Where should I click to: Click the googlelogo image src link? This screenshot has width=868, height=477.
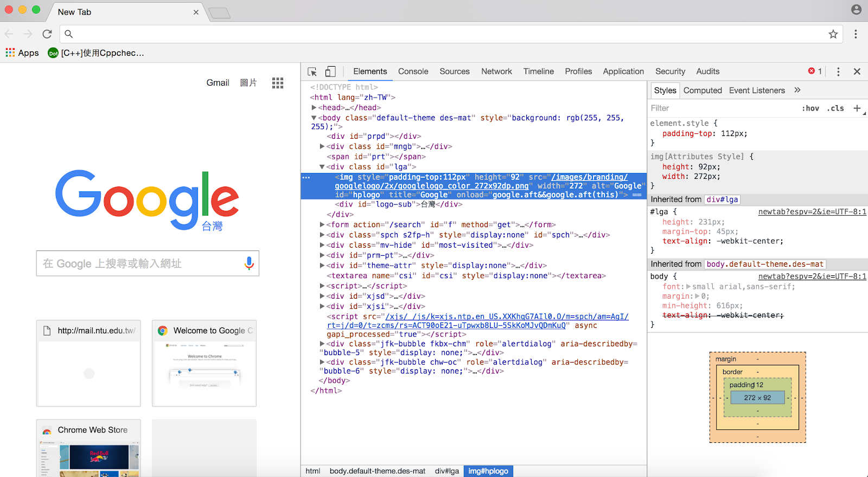coord(481,182)
